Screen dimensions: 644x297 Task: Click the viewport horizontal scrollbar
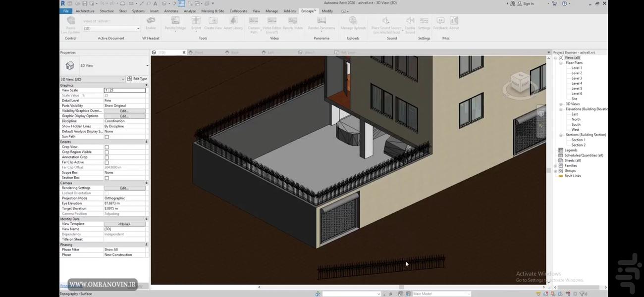tap(401, 287)
